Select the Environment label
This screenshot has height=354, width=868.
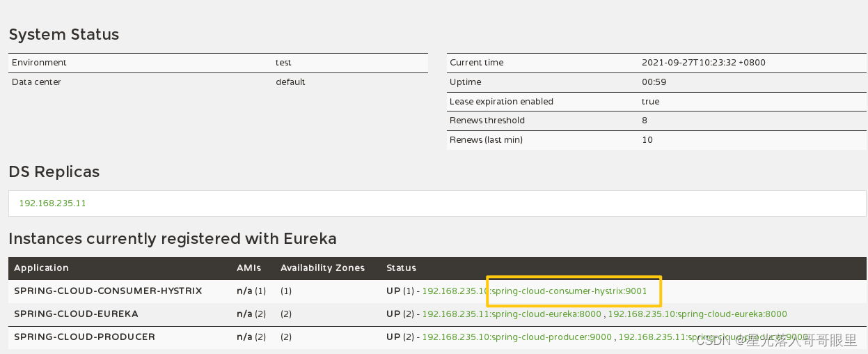[39, 63]
